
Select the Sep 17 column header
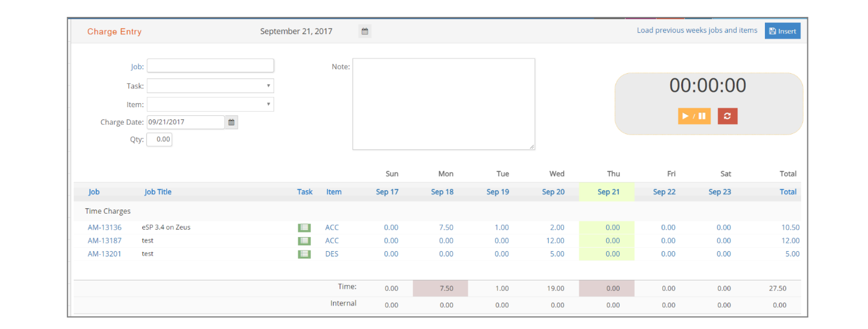coord(387,192)
